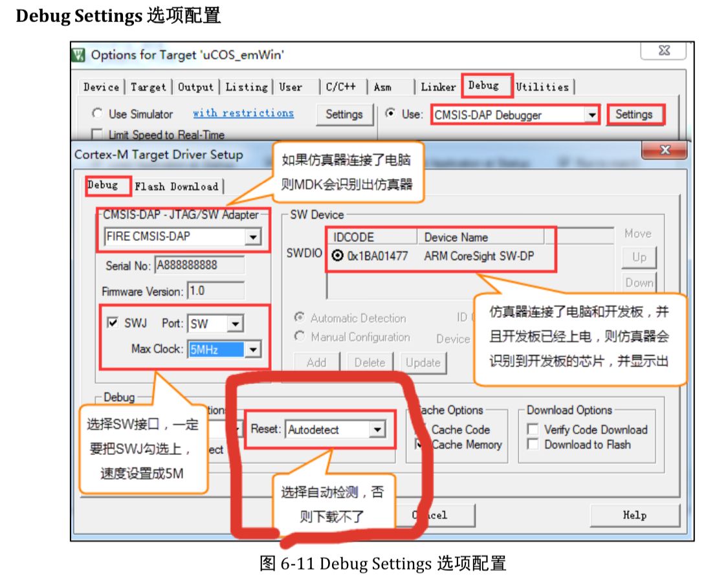Open the CMSIS-DAP Debugger dropdown
This screenshot has height=585, width=728.
[591, 115]
